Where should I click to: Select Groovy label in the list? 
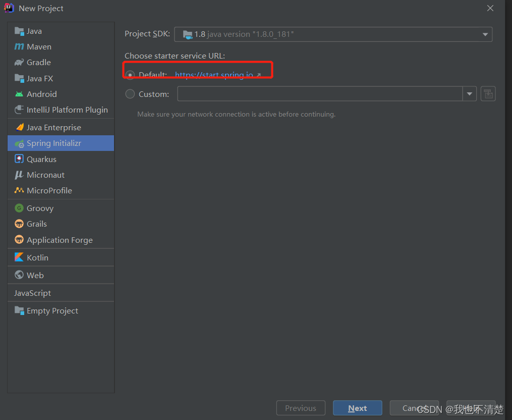click(x=40, y=208)
